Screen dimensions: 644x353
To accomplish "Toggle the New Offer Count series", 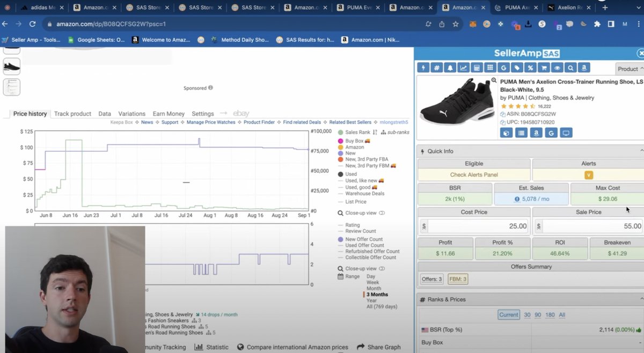I will 341,239.
